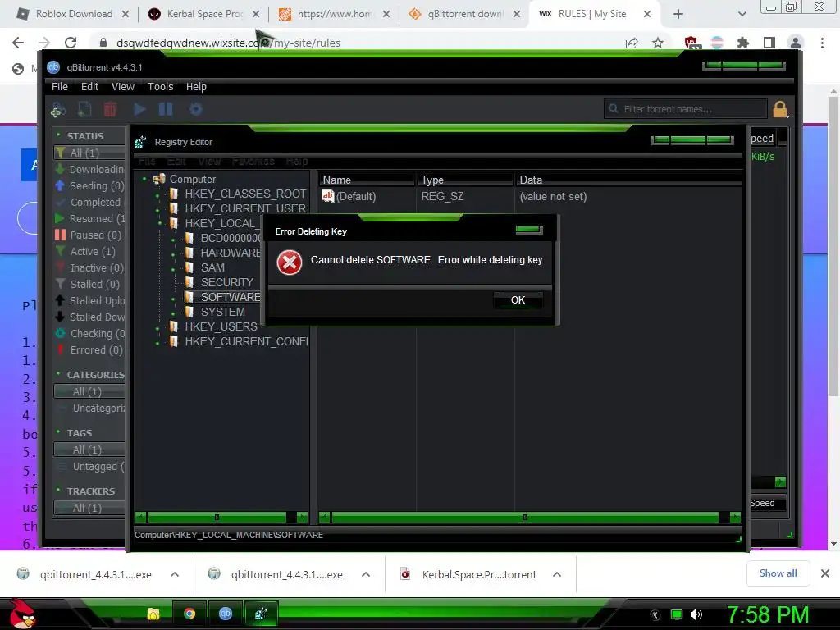Switch to the qBittorrent download browser tab
This screenshot has width=840, height=630.
pos(464,14)
